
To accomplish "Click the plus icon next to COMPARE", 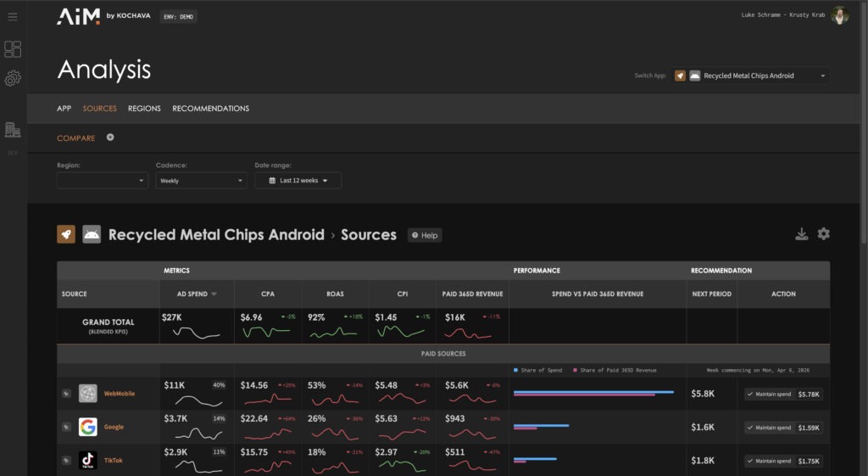I will pos(110,137).
